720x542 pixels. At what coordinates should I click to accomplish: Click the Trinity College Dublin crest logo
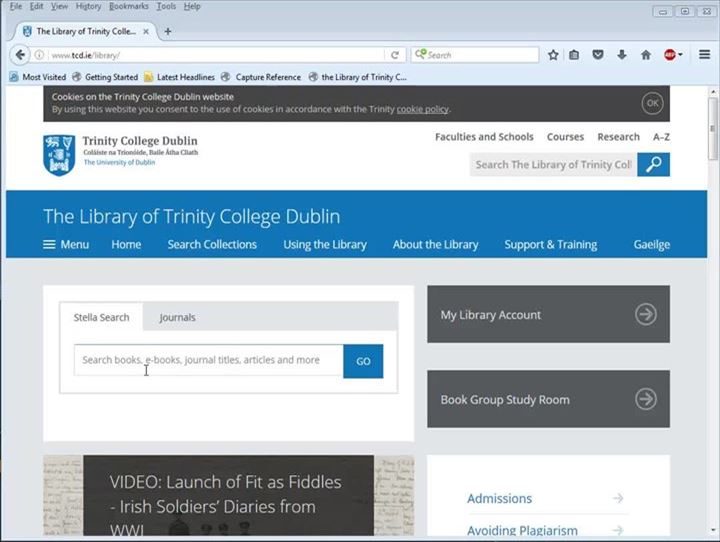[x=59, y=154]
